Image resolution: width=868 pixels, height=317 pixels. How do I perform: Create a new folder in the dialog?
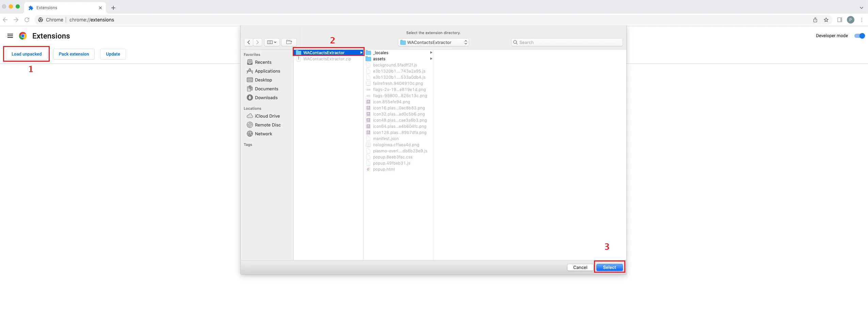[288, 42]
